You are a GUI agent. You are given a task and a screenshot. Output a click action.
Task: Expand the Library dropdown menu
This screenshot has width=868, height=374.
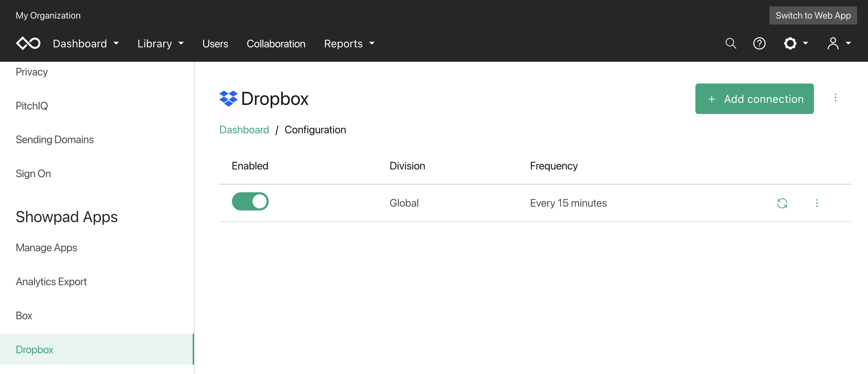coord(161,44)
